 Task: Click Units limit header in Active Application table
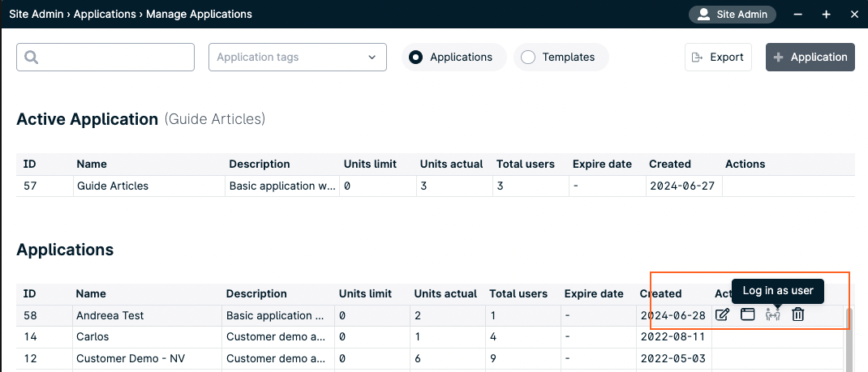(370, 164)
